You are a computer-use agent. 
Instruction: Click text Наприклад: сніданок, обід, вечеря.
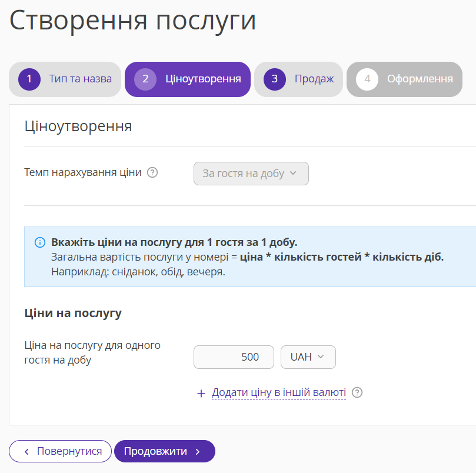(x=138, y=272)
